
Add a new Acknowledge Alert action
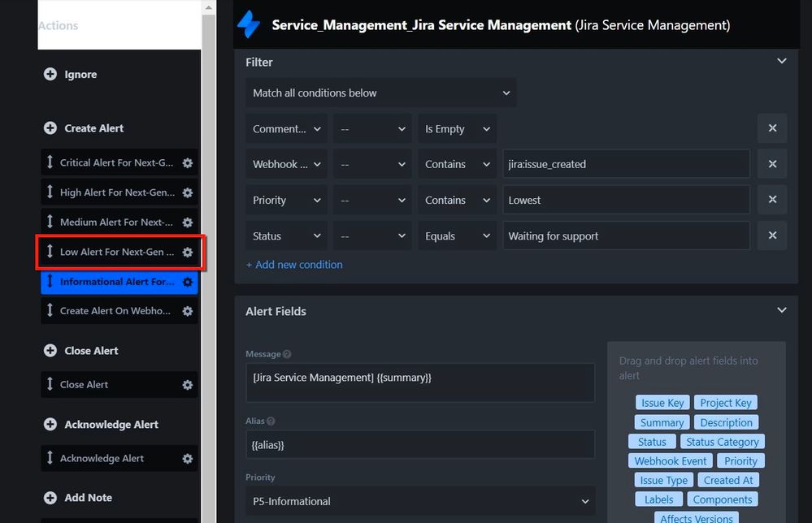point(50,424)
